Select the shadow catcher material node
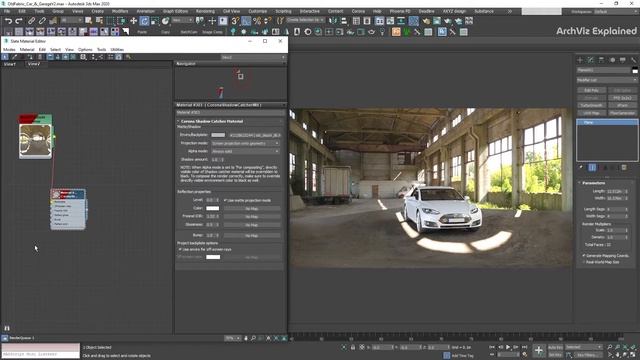The image size is (640, 360). pyautogui.click(x=68, y=209)
